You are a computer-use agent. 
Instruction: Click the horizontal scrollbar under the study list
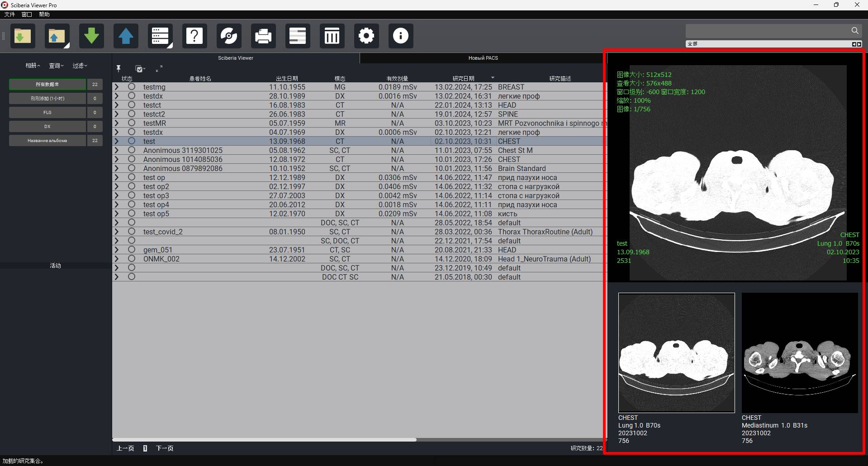click(264, 439)
